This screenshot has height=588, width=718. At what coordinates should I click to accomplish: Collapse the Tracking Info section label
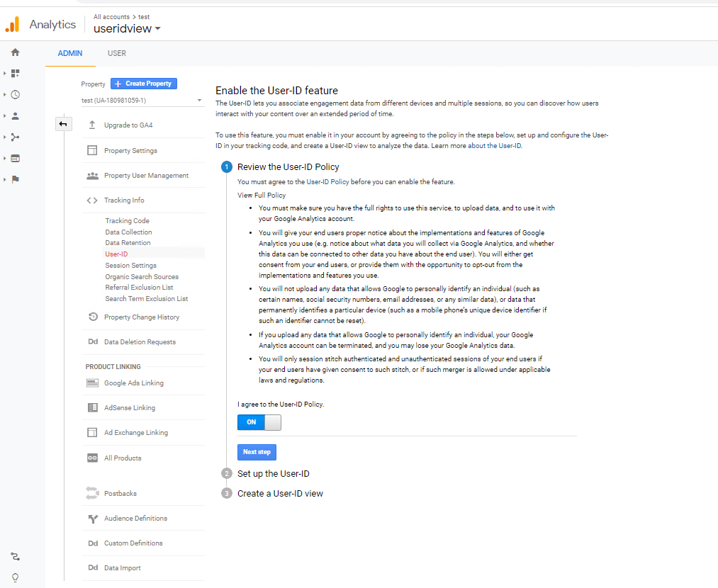coord(124,200)
